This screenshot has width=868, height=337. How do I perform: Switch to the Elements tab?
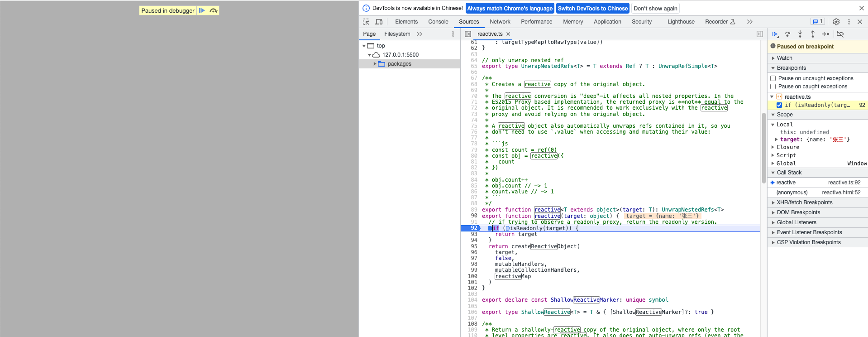406,22
